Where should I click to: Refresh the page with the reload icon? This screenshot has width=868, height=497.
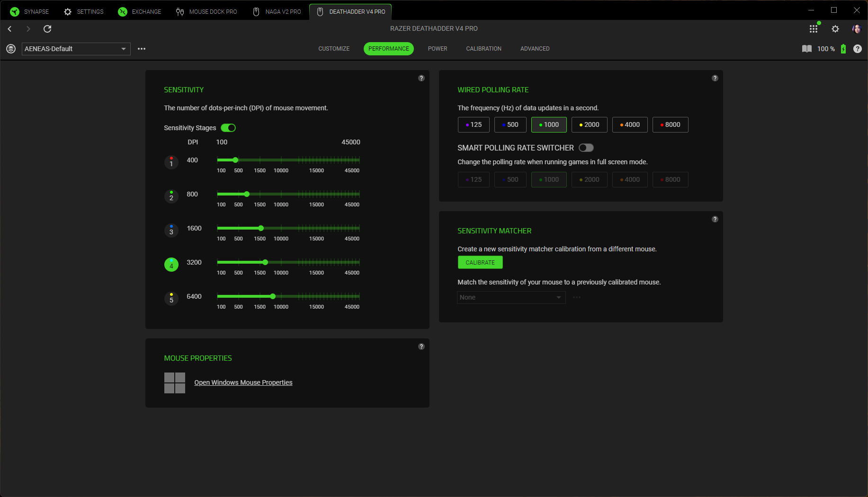[x=47, y=29]
